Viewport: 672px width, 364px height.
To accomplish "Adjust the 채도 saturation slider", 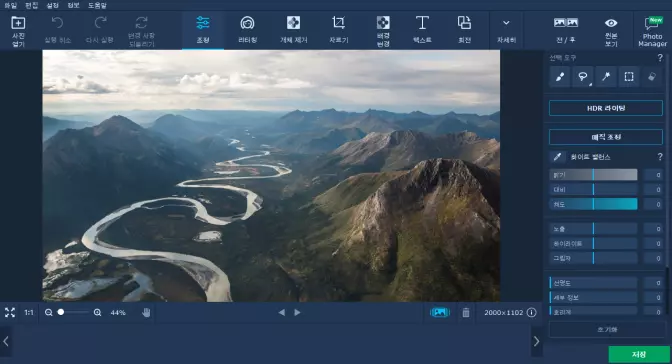I will 593,204.
